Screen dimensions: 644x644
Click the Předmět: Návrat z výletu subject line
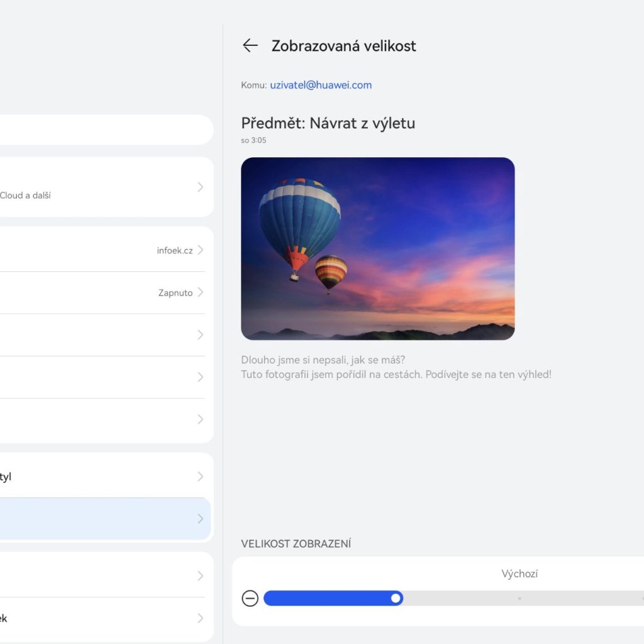click(328, 123)
